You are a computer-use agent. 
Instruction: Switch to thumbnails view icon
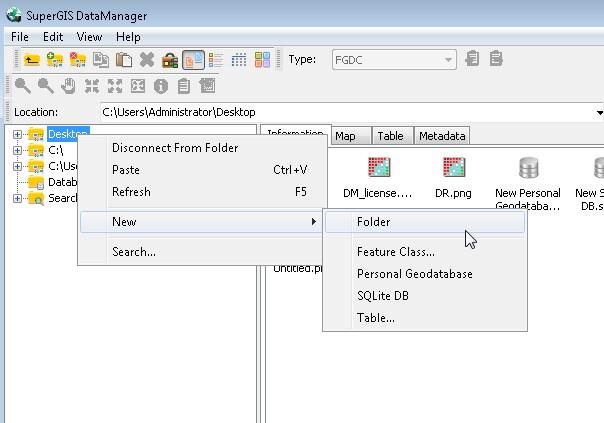tap(262, 60)
